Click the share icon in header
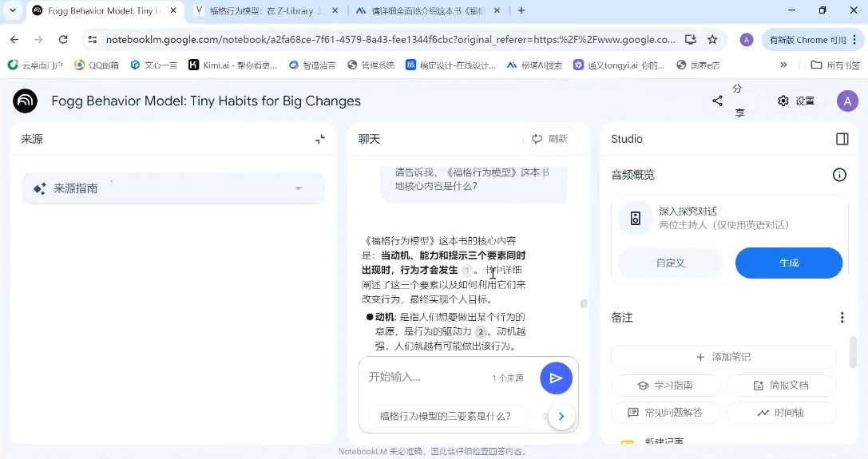Image resolution: width=868 pixels, height=459 pixels. coord(717,101)
